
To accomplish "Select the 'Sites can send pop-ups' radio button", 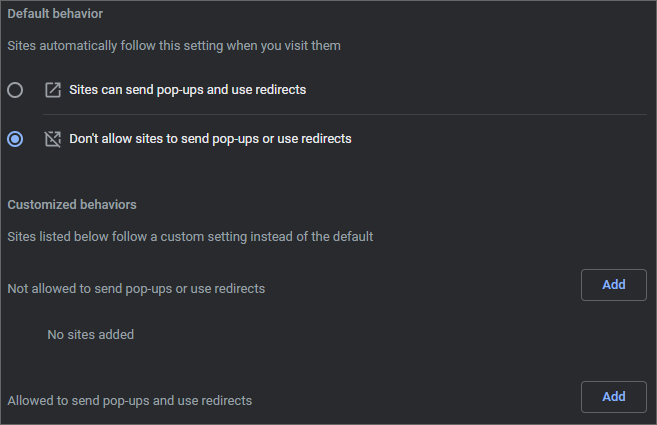I will [x=15, y=90].
